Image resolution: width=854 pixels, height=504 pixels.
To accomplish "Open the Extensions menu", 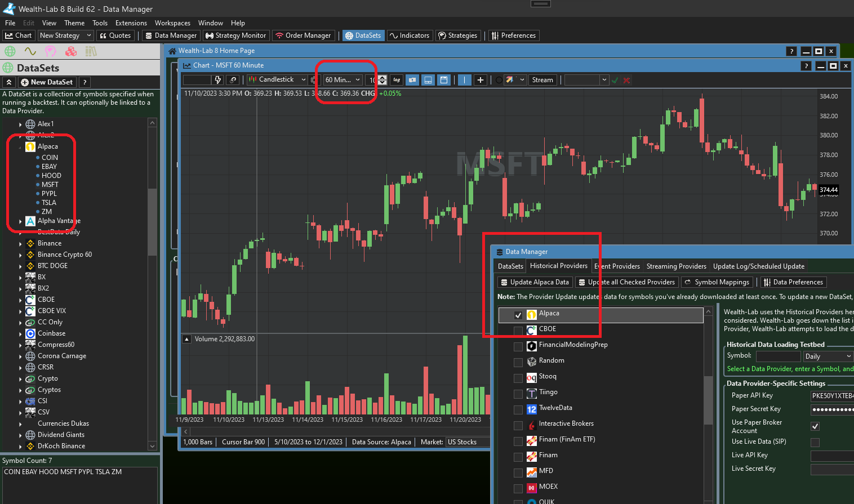I will pyautogui.click(x=131, y=23).
